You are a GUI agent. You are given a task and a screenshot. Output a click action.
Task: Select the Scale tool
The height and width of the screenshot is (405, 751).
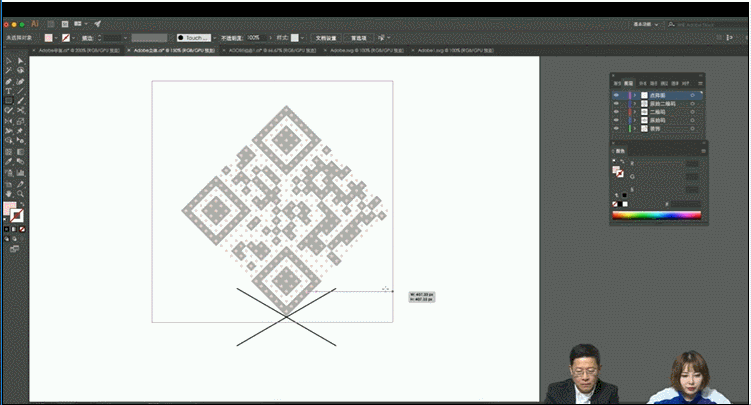(21, 121)
